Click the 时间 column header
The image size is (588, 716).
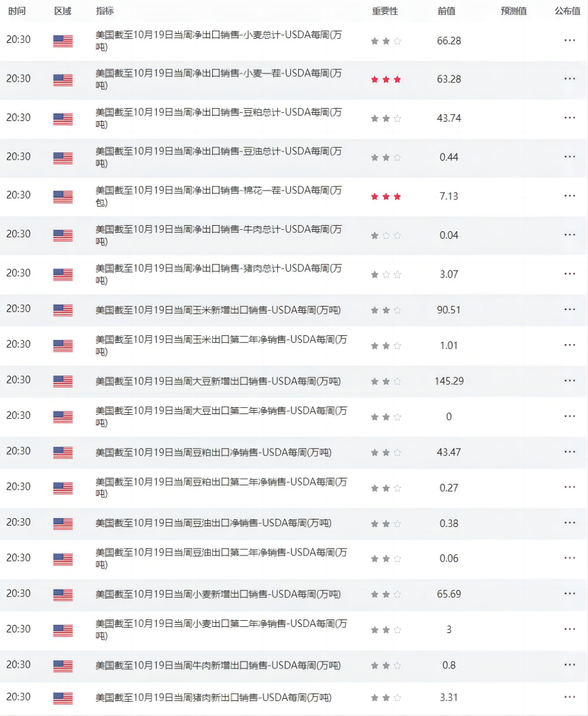coord(17,11)
